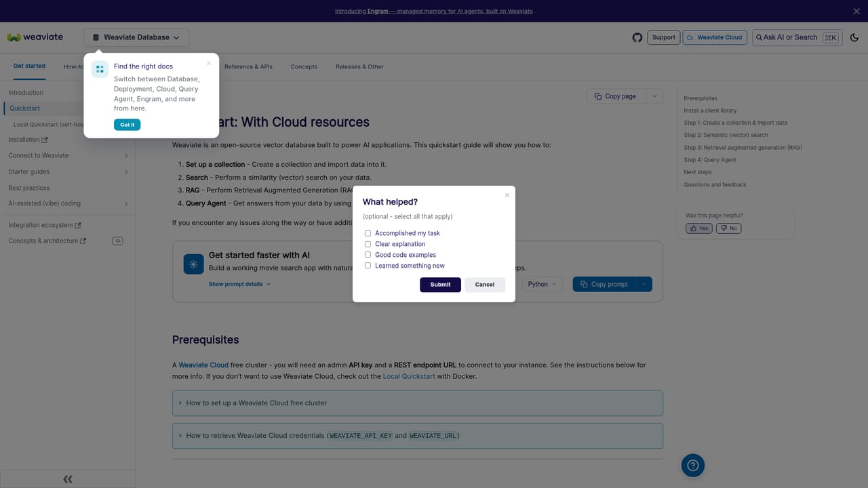Close the 'Find the right docs' popover
The image size is (868, 488).
(209, 63)
